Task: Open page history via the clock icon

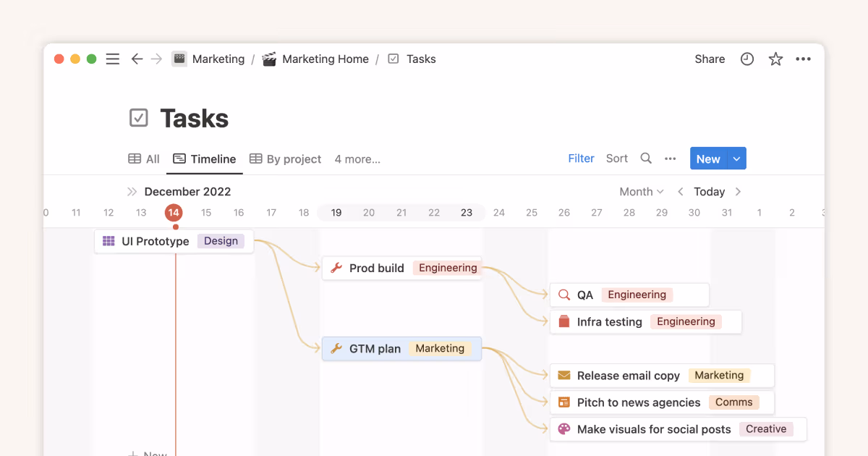Action: click(746, 59)
